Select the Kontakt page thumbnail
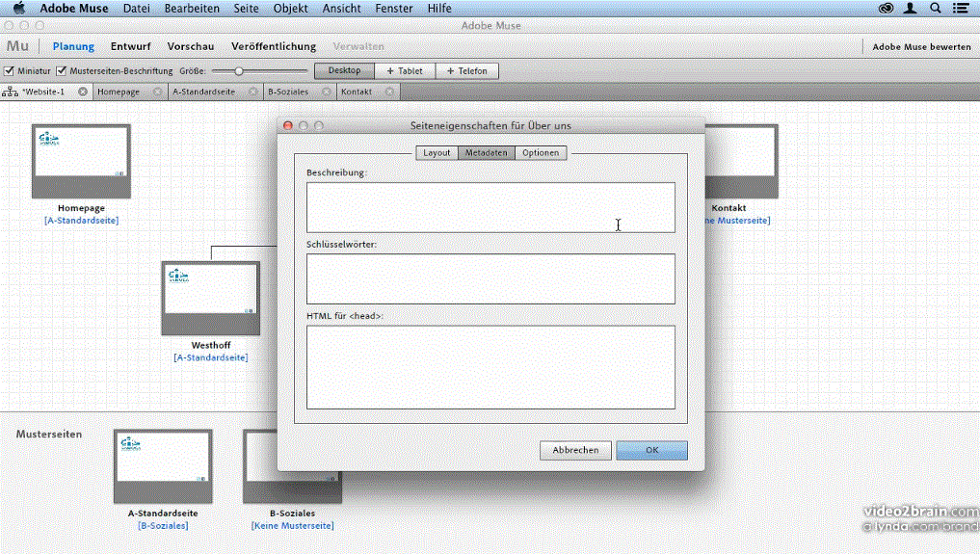Viewport: 980px width, 554px height. [x=742, y=161]
